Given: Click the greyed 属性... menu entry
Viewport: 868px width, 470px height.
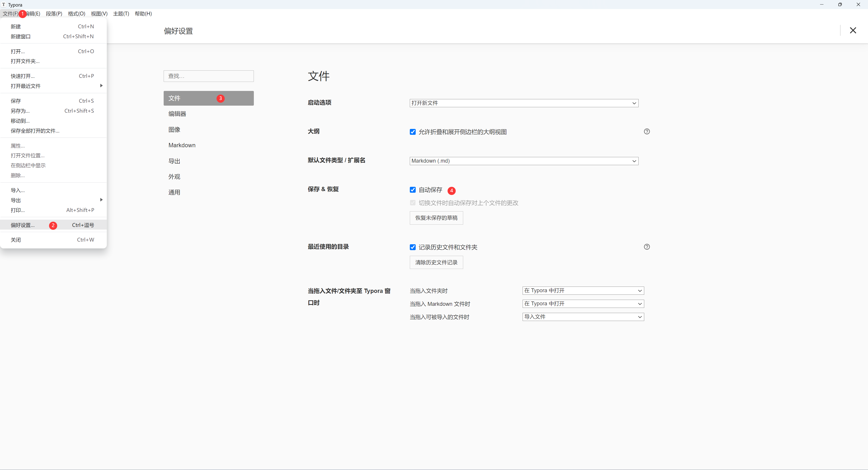Looking at the screenshot, I should [53, 146].
